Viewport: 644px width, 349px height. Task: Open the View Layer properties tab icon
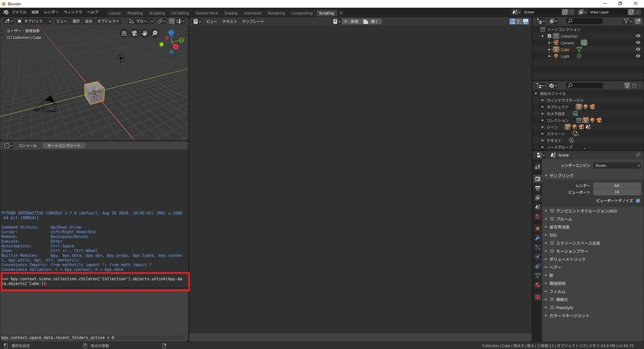(x=537, y=198)
